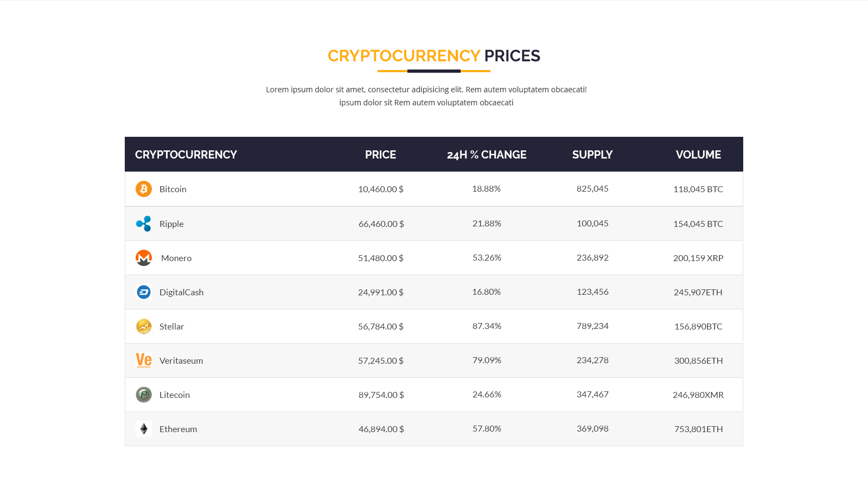Screen dimensions: 868x494
Task: Select the DigitalCash dash icon
Action: 143,292
